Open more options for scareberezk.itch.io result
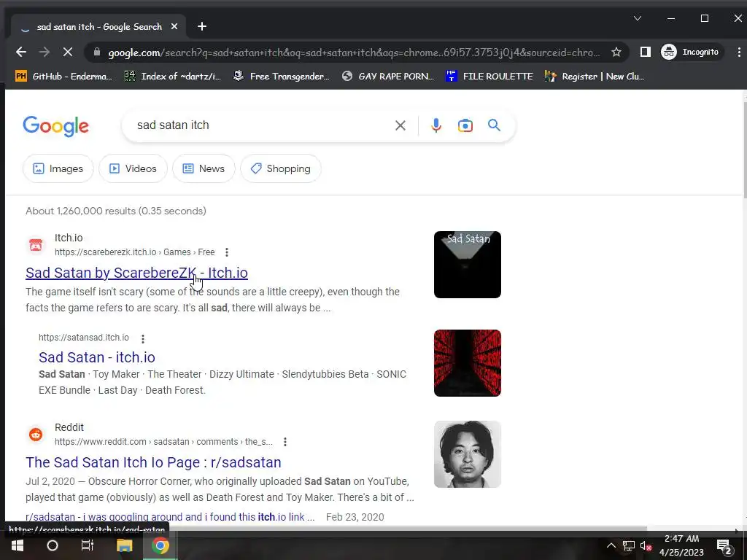Viewport: 747px width, 560px height. point(227,252)
